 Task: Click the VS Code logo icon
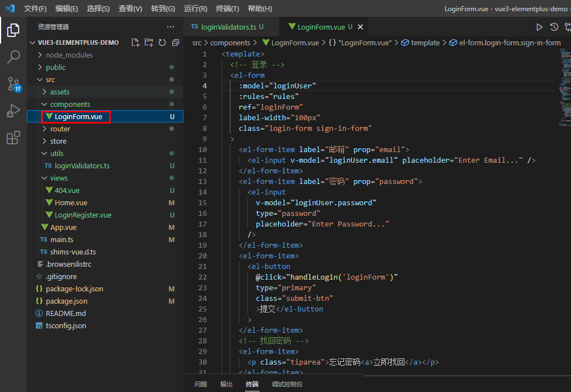[x=10, y=8]
